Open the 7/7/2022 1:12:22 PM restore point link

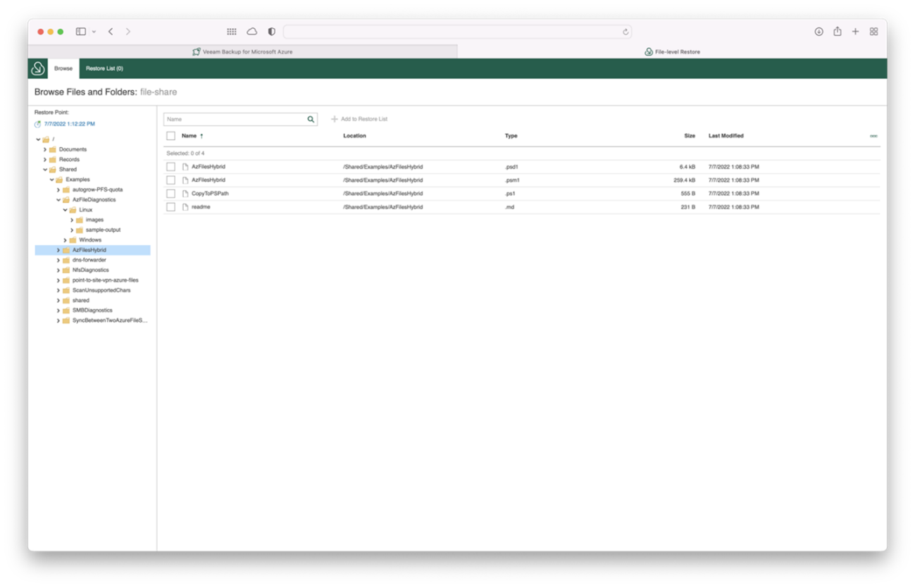(69, 124)
